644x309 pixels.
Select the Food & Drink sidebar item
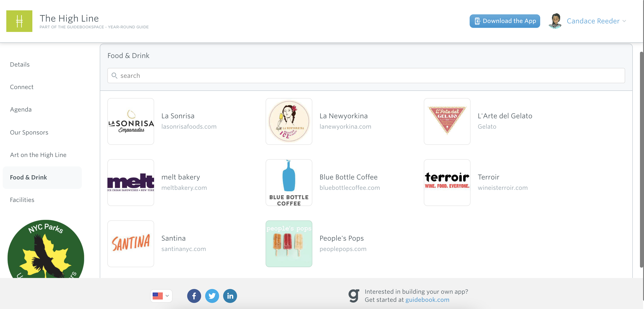(x=42, y=177)
